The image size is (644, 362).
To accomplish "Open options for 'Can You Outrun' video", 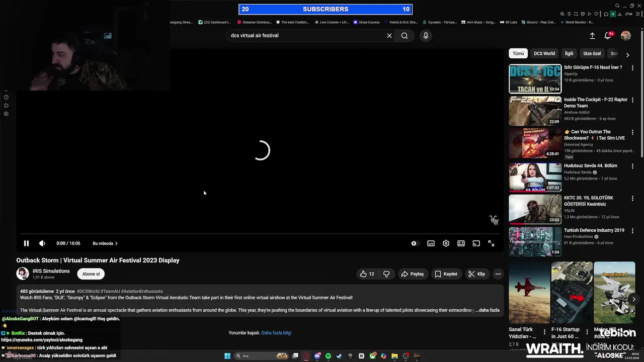I will pos(632,132).
